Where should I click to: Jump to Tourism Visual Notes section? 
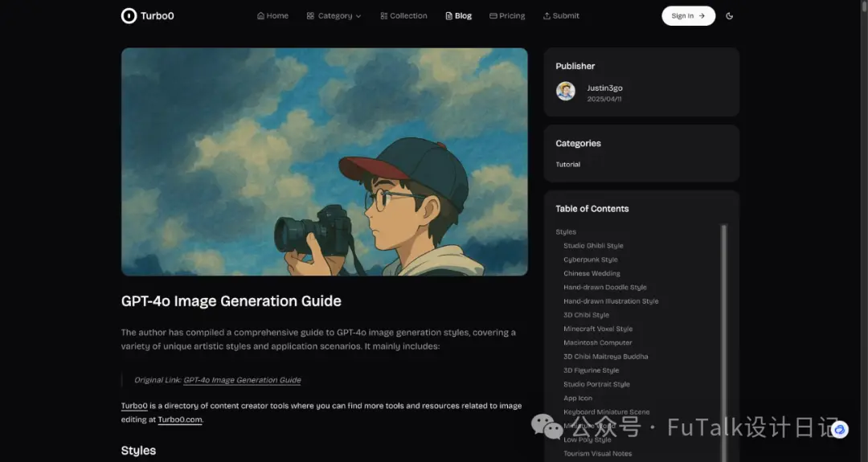pos(598,453)
